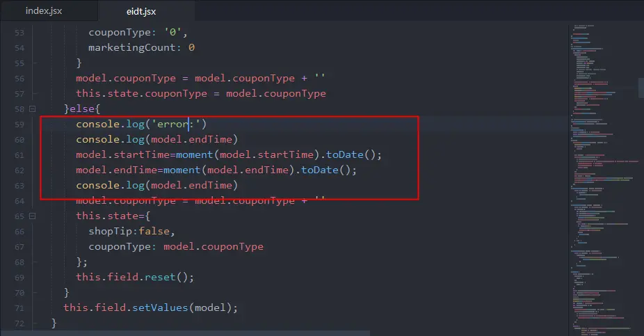Click line number 62 in the gutter
This screenshot has height=336, width=644.
pos(19,170)
